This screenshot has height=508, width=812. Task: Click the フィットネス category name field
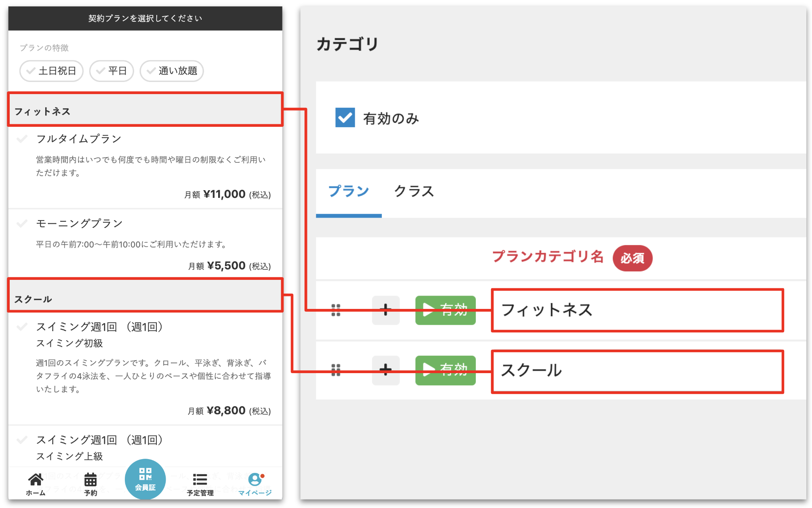637,310
